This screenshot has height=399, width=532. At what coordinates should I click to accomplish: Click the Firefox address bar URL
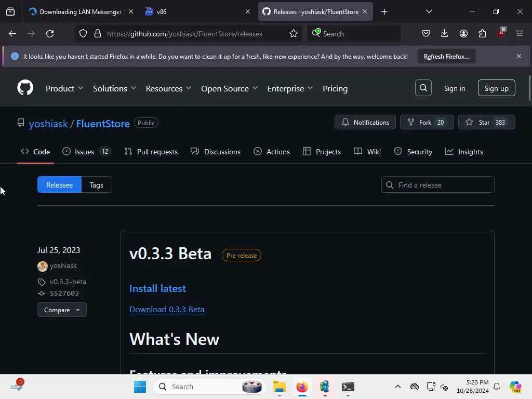(184, 34)
